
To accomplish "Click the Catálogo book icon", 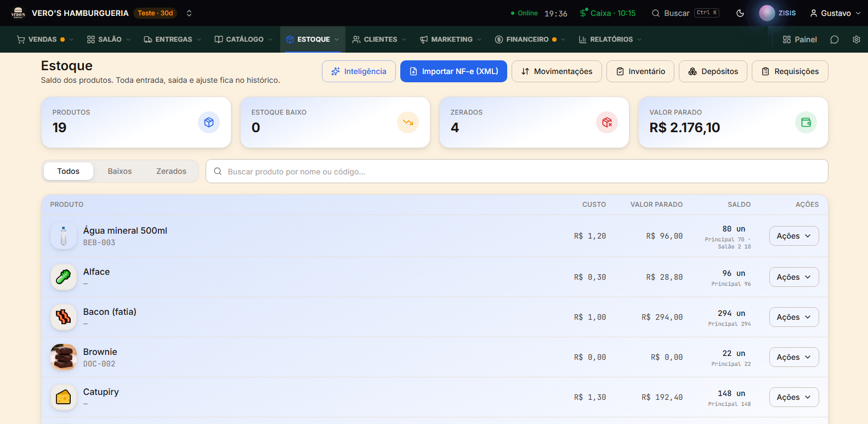I will pyautogui.click(x=219, y=39).
